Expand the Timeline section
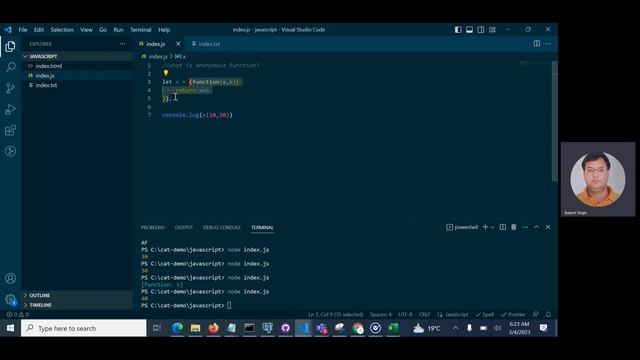This screenshot has width=640, height=360. 77,305
